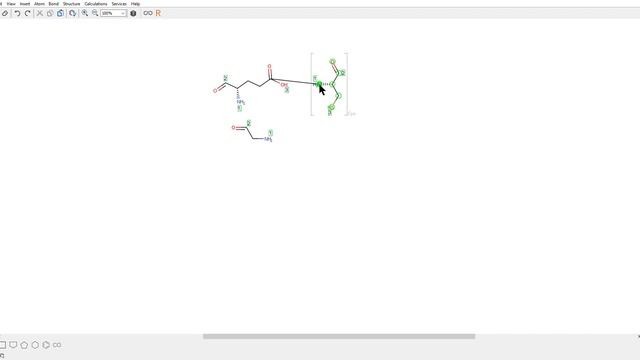Screen dimensions: 640x360
Task: Select the Eraser tool
Action: pyautogui.click(x=5, y=13)
